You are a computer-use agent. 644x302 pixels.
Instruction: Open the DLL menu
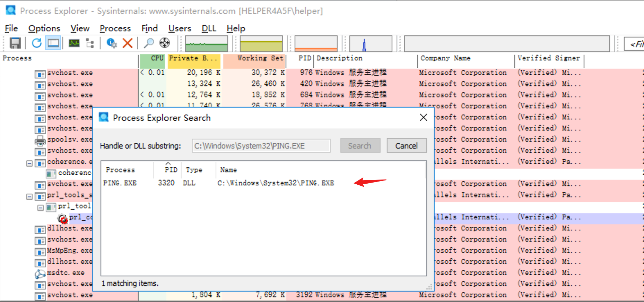click(x=209, y=28)
